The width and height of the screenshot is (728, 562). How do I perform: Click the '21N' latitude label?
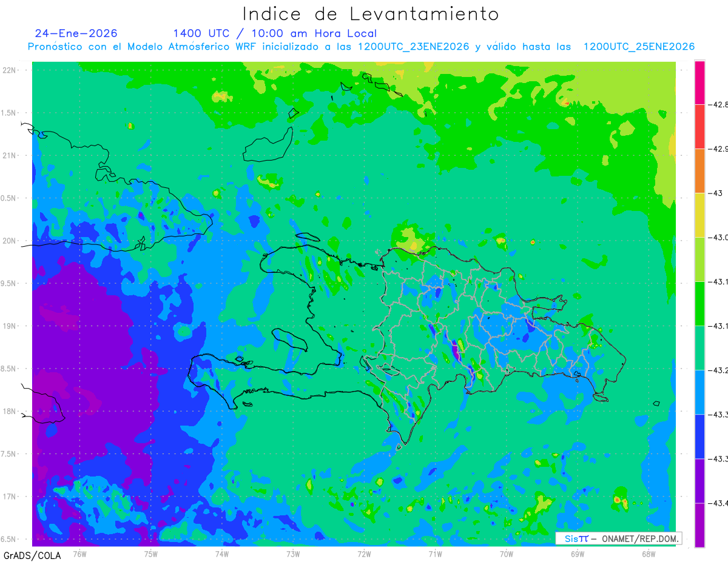click(10, 156)
